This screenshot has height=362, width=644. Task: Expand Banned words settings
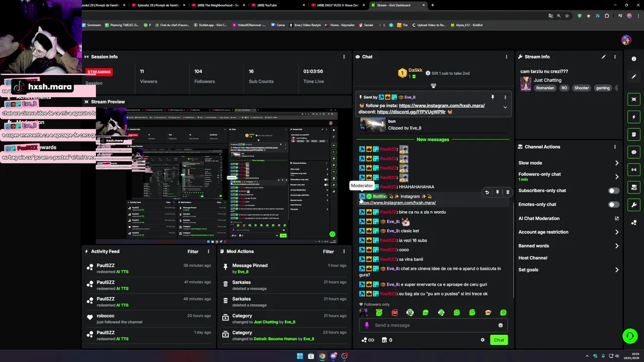point(617,246)
